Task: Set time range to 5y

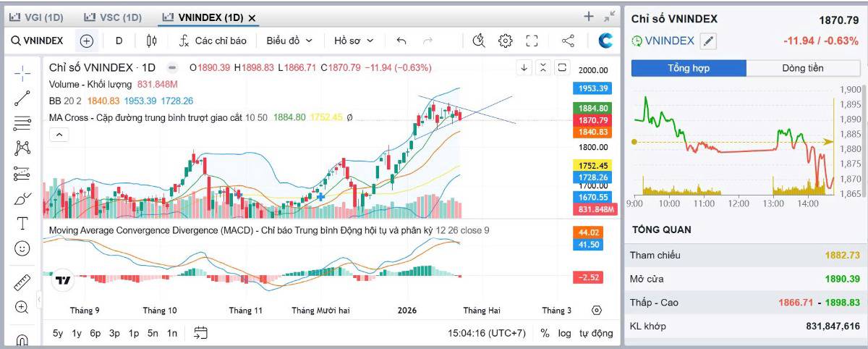Action: click(57, 333)
